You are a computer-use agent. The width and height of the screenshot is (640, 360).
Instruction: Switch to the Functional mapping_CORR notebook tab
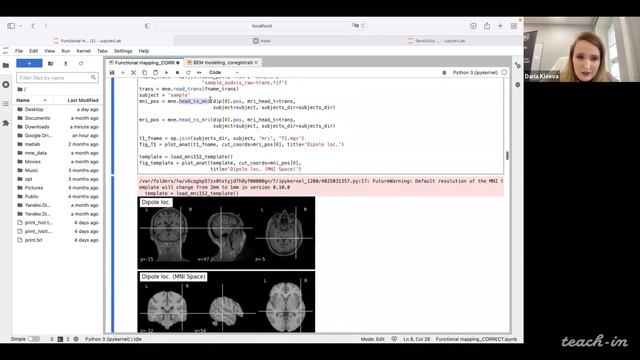[143, 63]
